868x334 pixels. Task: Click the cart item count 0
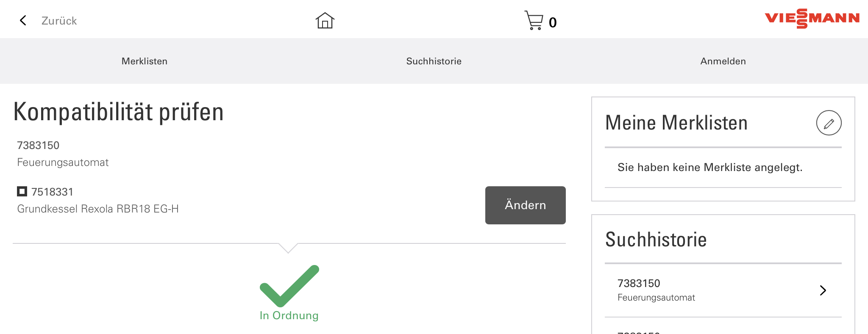553,22
